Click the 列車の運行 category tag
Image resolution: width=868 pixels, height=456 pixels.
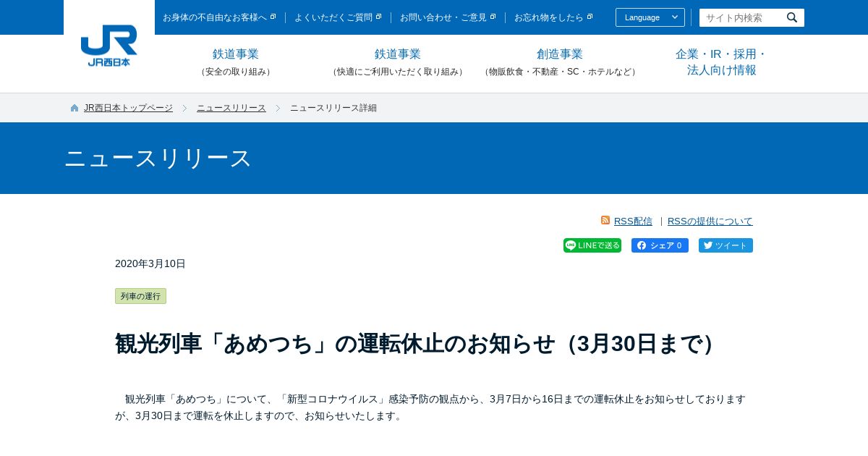click(x=140, y=296)
